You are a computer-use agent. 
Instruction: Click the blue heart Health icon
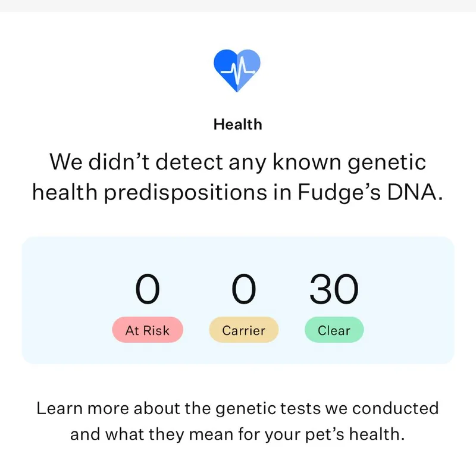(237, 70)
